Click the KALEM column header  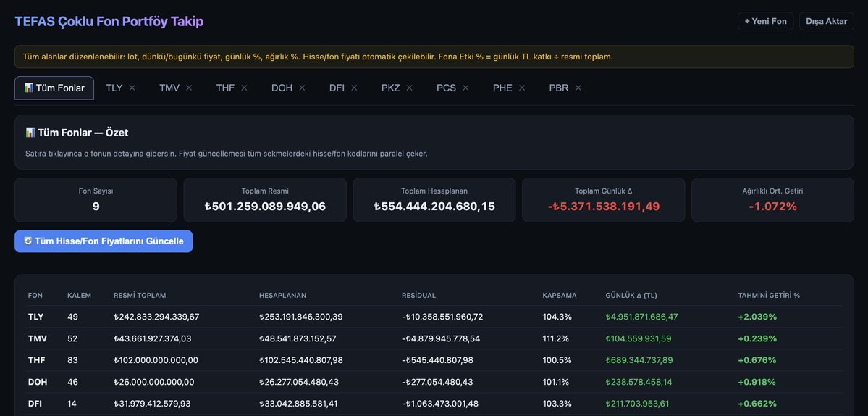point(79,295)
